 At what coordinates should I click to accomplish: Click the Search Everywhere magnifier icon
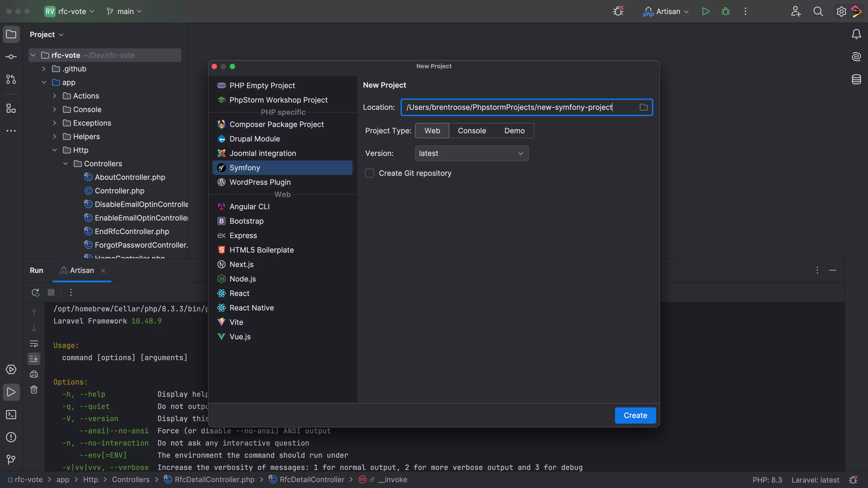[x=818, y=12]
